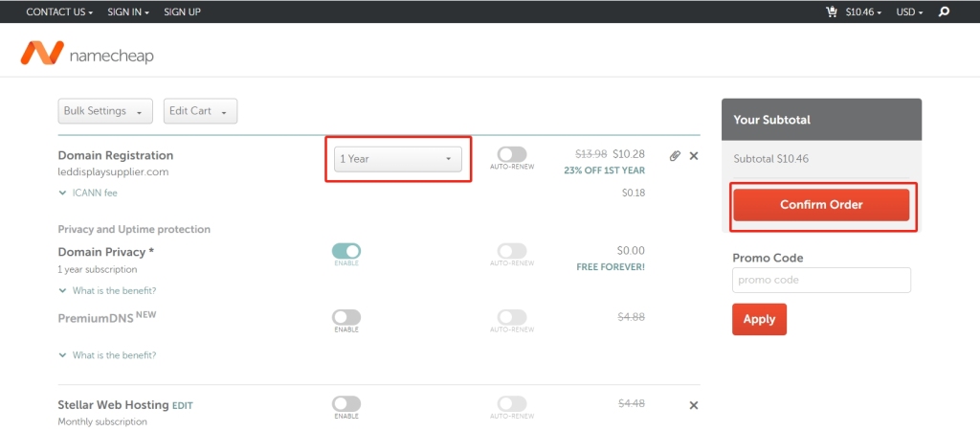Click the EDIT link next to Stellar Web Hosting
Screen dimensions: 980x432
click(183, 406)
